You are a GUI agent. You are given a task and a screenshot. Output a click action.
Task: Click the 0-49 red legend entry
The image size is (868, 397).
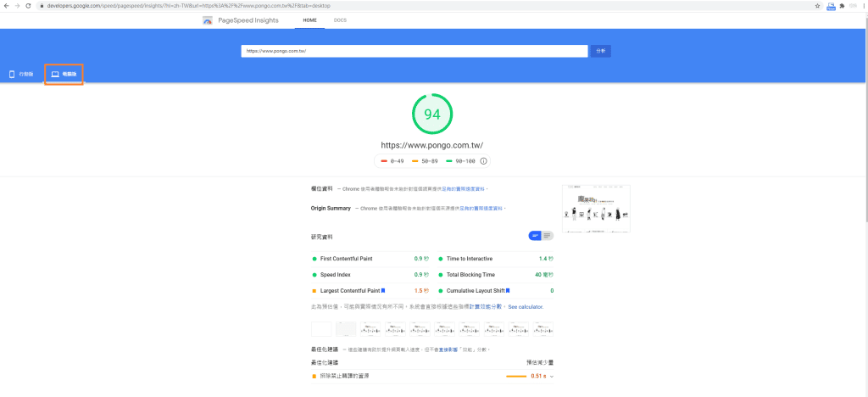pyautogui.click(x=392, y=161)
